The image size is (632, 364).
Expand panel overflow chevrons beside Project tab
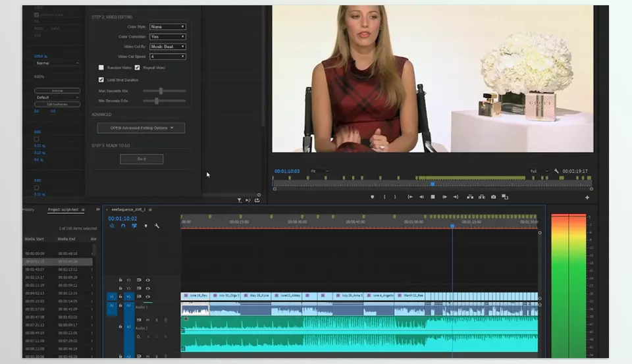(97, 209)
